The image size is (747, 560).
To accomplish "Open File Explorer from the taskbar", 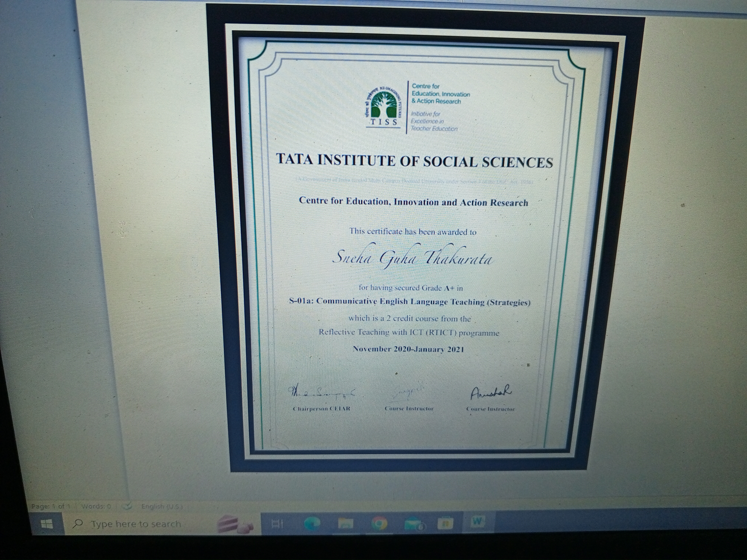I will 346,524.
